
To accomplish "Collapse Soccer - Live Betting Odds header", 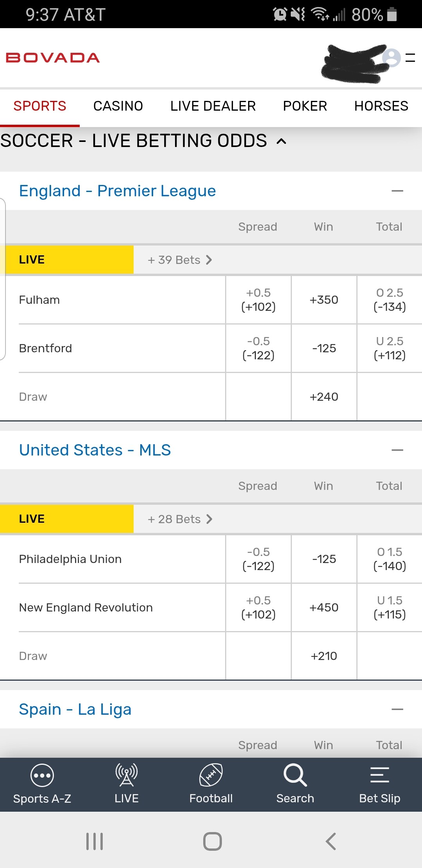I will 281,141.
